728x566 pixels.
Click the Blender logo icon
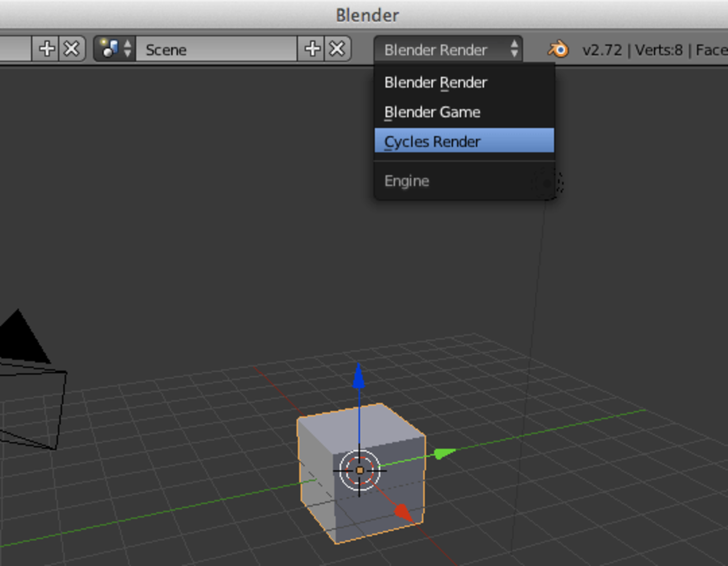click(558, 49)
